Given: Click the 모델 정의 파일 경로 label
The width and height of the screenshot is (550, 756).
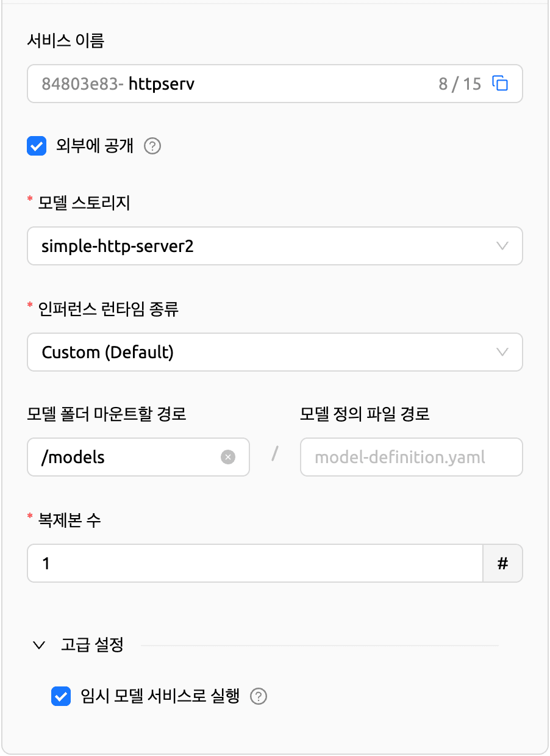Looking at the screenshot, I should point(365,414).
